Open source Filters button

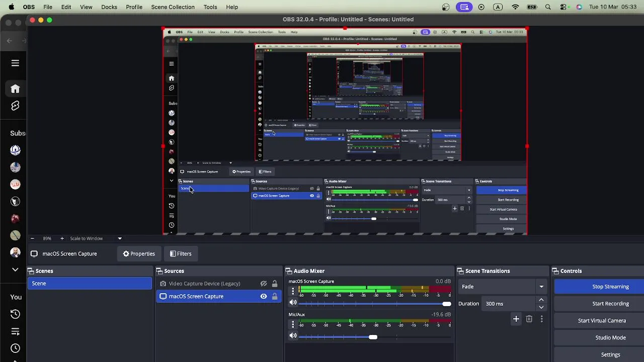[x=181, y=254]
